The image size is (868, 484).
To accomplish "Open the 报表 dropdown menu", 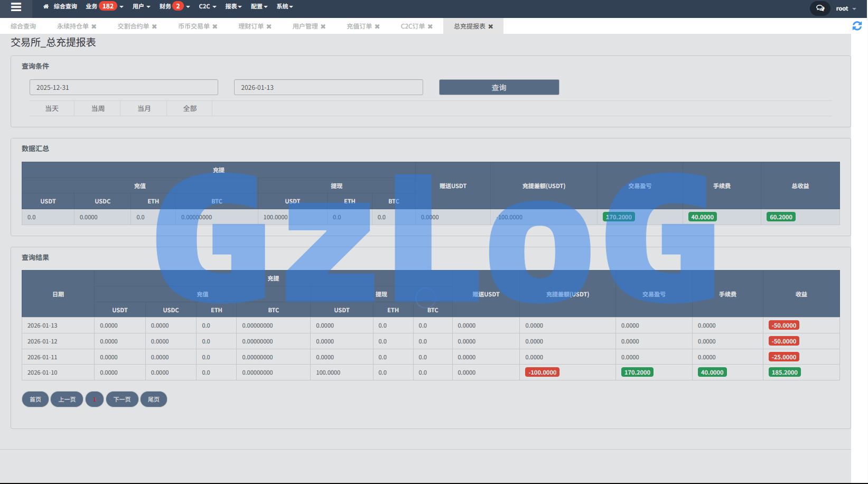I will [x=233, y=6].
